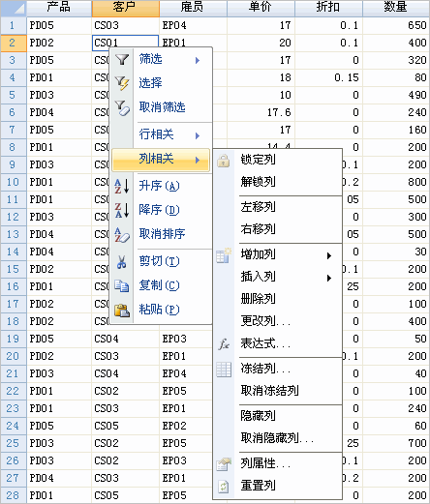Click the 产品 column header
Screen dimensions: 430x504
59,8
